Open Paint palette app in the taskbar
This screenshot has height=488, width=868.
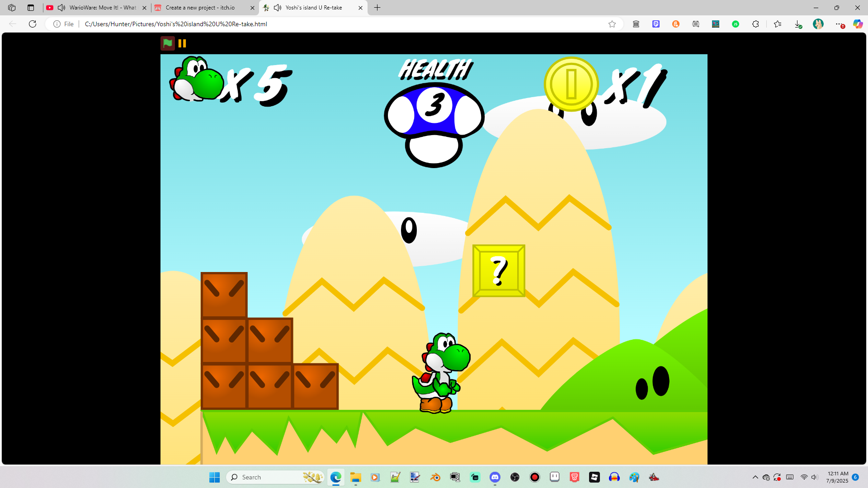[634, 477]
